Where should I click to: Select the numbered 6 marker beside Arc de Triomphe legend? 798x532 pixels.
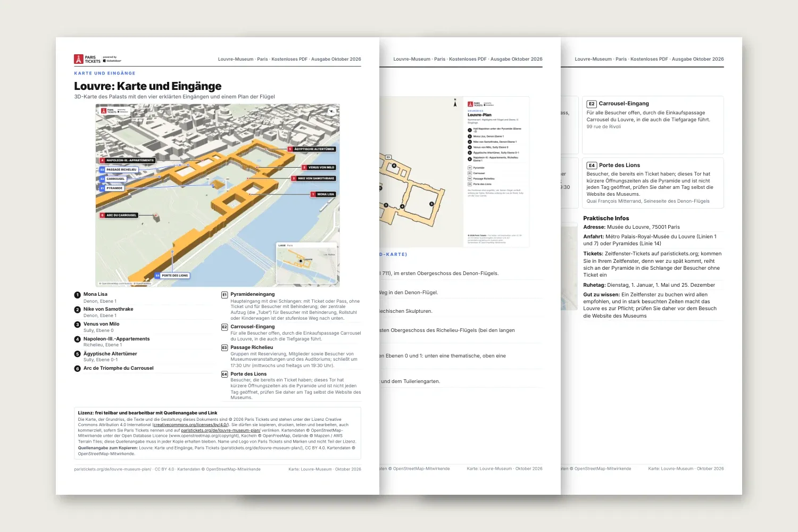(x=78, y=369)
